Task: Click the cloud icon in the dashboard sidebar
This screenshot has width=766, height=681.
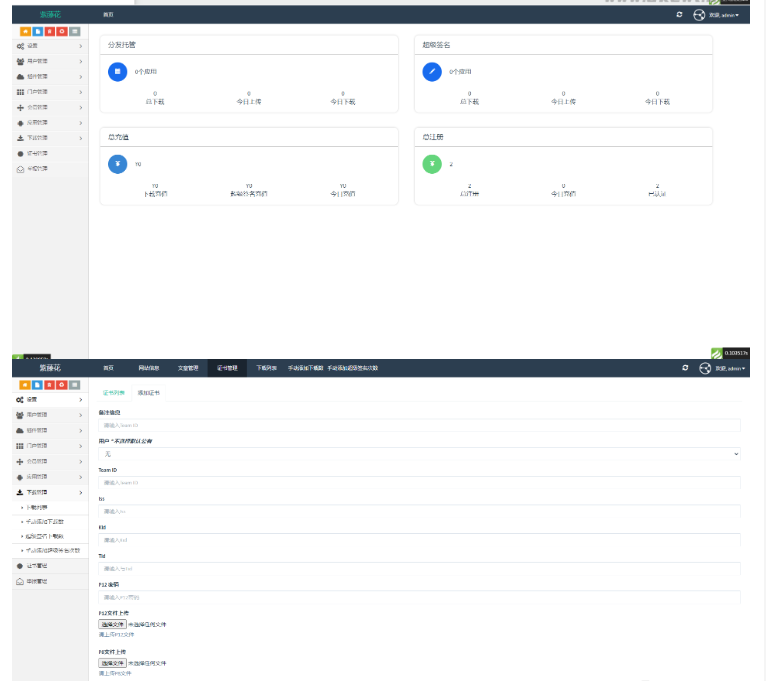Action: 20,76
